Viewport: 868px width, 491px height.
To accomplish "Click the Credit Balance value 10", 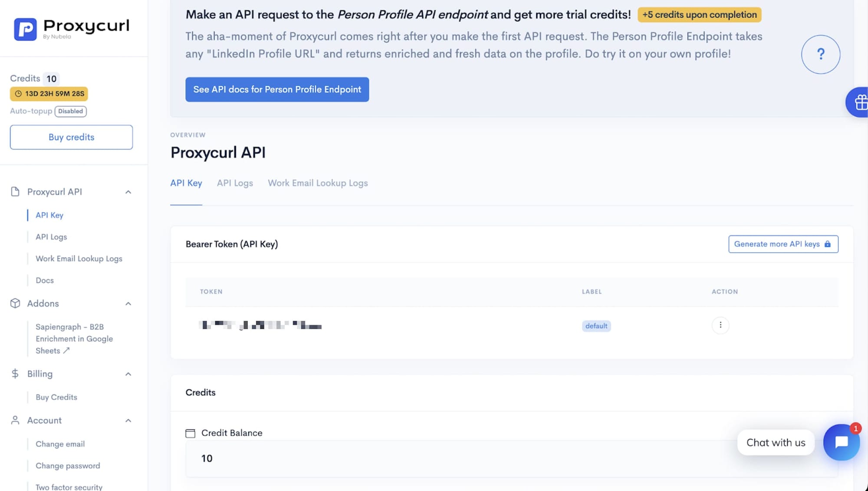I will [x=207, y=458].
